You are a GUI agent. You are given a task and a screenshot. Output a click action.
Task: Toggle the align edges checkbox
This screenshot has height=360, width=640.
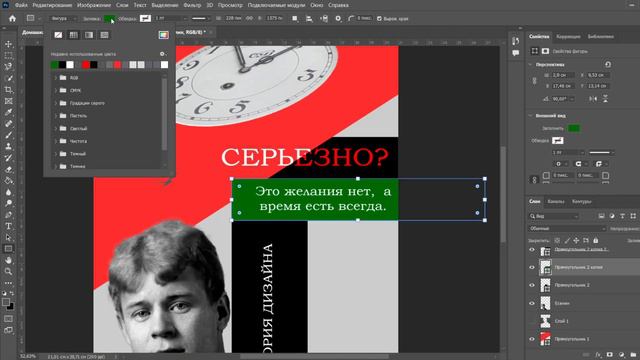coord(379,19)
